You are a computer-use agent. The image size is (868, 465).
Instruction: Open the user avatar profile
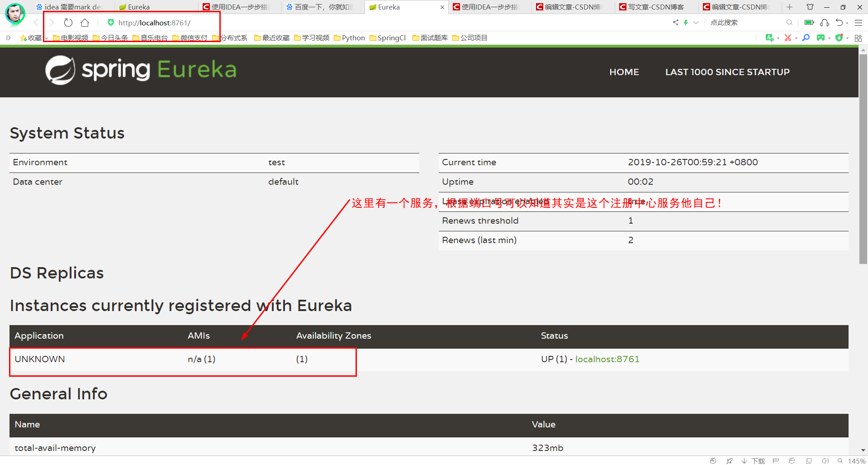[15, 14]
